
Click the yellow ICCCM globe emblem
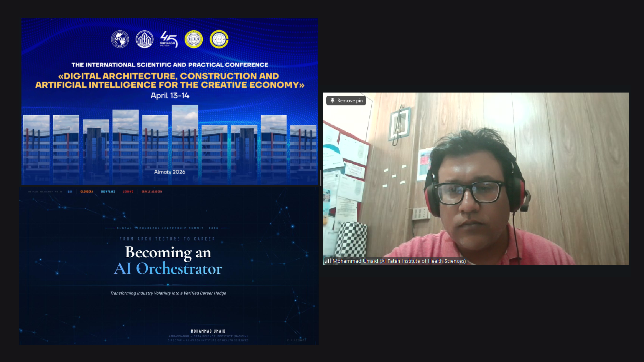pyautogui.click(x=219, y=39)
